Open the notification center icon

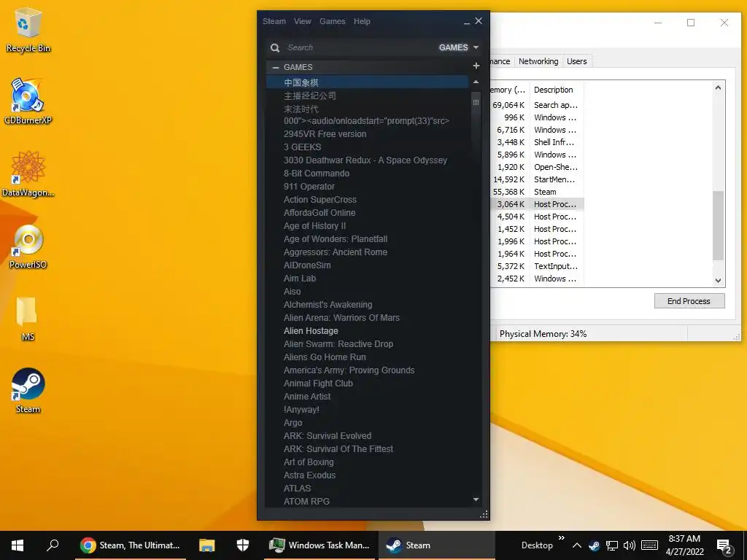tap(724, 546)
